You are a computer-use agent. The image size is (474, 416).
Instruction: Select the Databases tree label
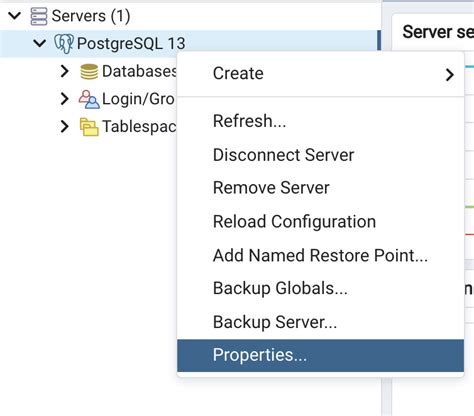139,71
